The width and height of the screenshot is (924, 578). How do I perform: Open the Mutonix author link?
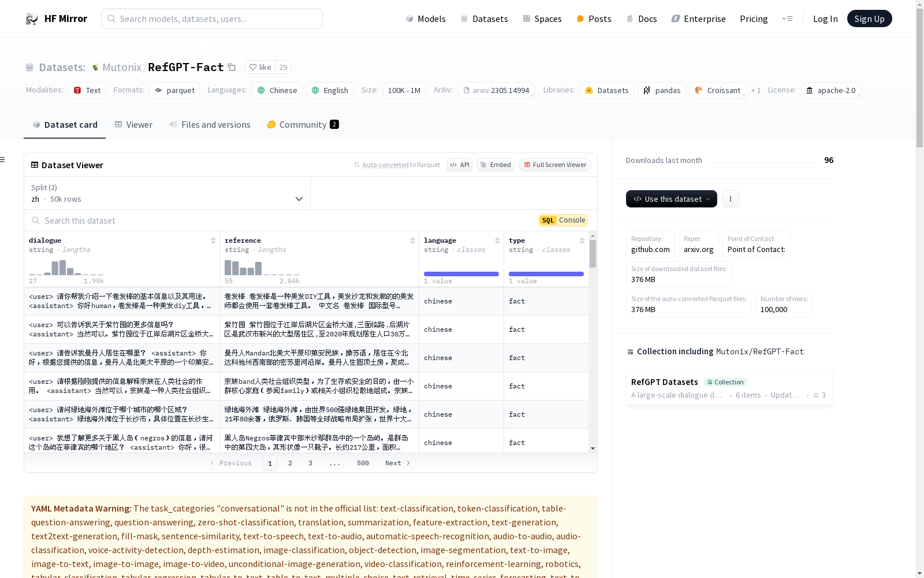point(122,67)
